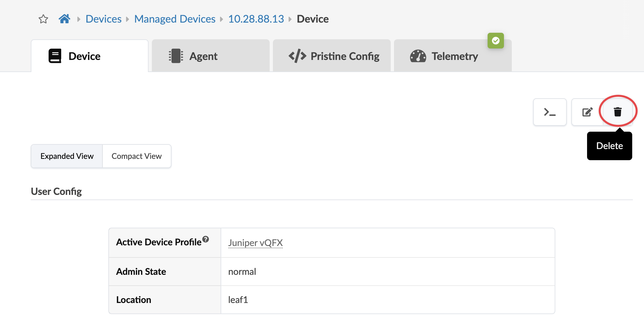
Task: Navigate to Managed Devices breadcrumb
Action: 175,19
